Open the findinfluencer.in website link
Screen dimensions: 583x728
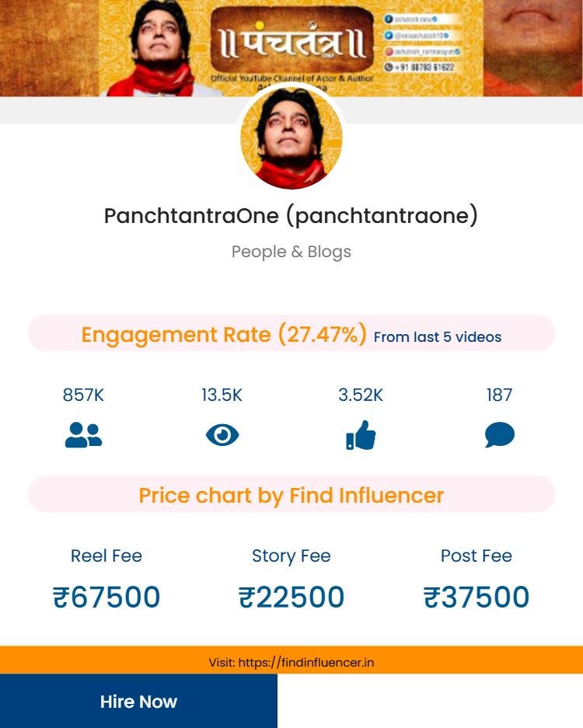(x=291, y=662)
